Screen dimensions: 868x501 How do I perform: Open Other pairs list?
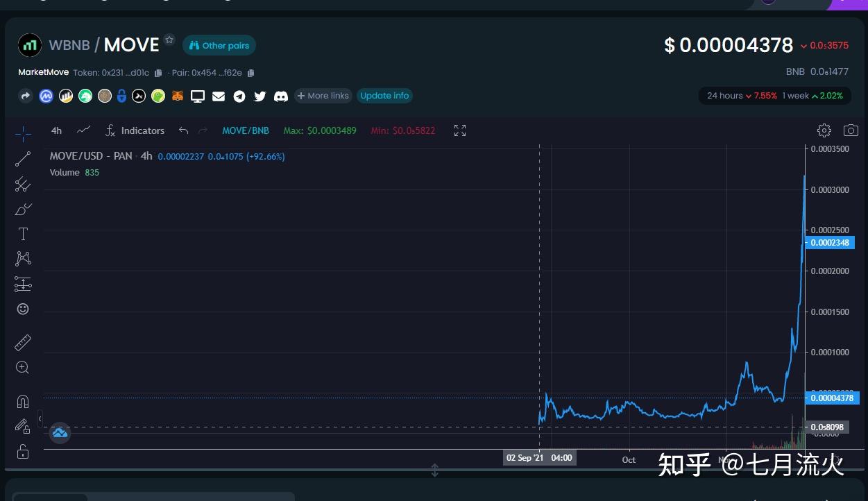[x=219, y=45]
